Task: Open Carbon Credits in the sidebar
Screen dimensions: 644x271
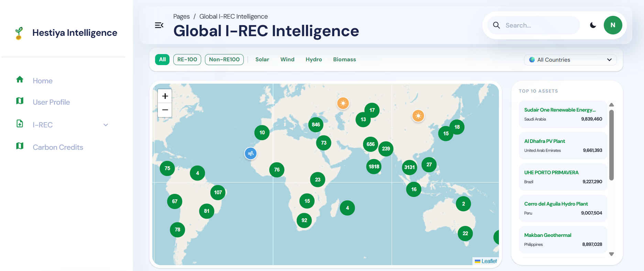Action: [58, 147]
